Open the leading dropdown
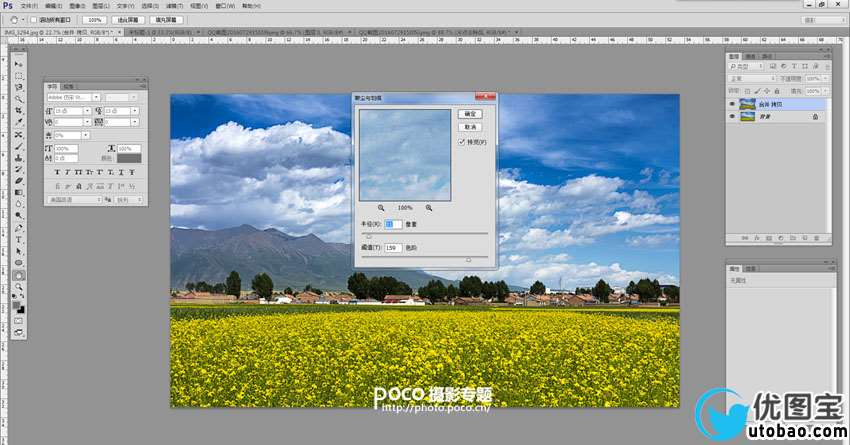Screen dimensions: 850x445 pos(134,111)
